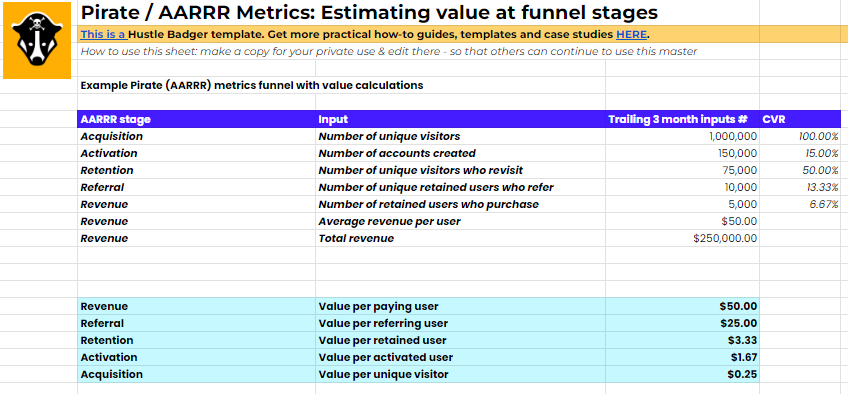Select the 'Trailing 3 month inputs #' header
Image resolution: width=848 pixels, height=394 pixels.
[683, 119]
